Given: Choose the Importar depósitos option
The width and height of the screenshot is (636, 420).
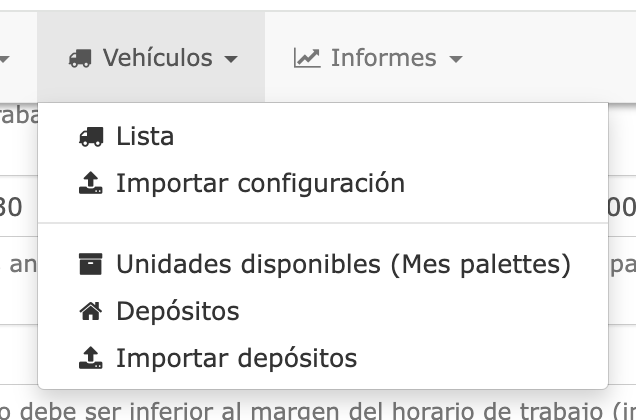Looking at the screenshot, I should point(236,358).
